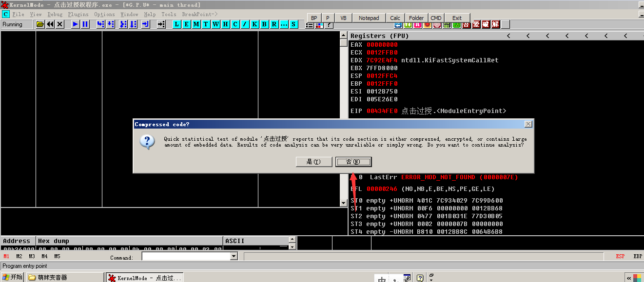Click the Folder button

(416, 18)
